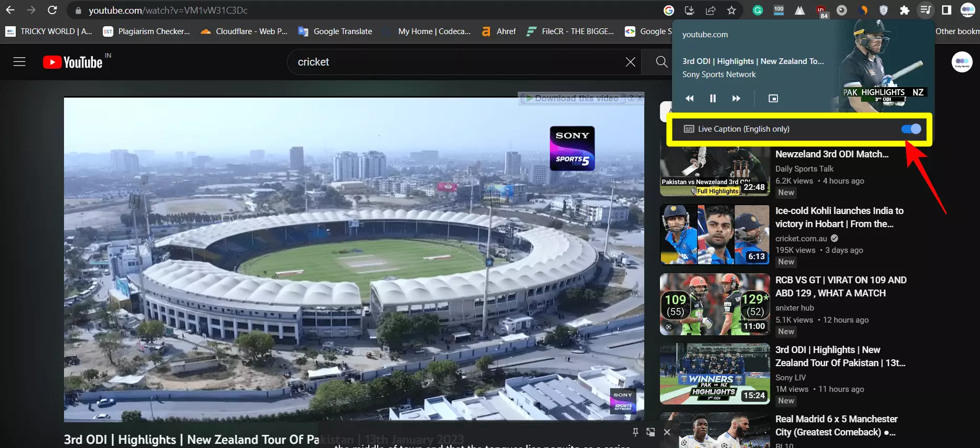Open the Ice-cold Kohli video thumbnail
Viewport: 980px width, 448px height.
pyautogui.click(x=715, y=234)
